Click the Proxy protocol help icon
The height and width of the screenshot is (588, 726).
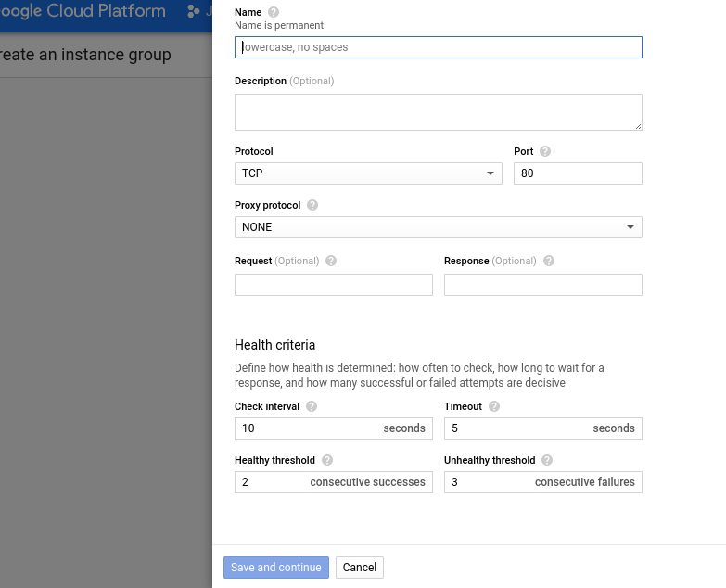[312, 205]
